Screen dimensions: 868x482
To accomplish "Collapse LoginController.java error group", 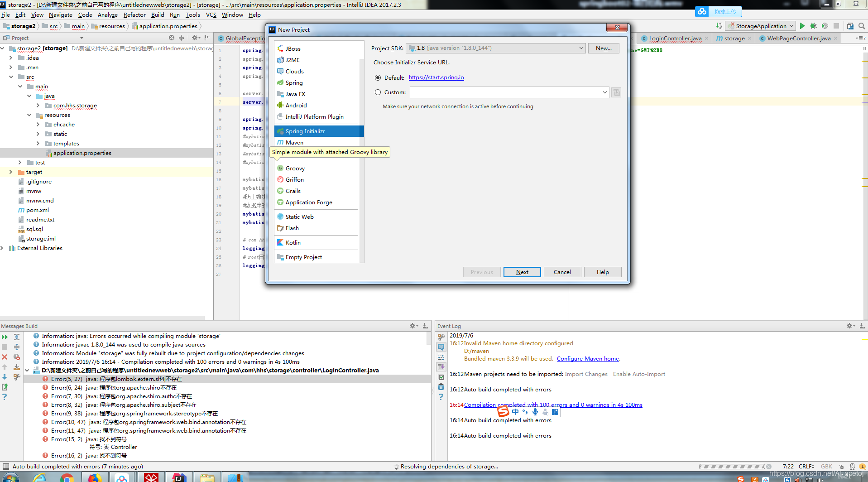I will pyautogui.click(x=27, y=371).
